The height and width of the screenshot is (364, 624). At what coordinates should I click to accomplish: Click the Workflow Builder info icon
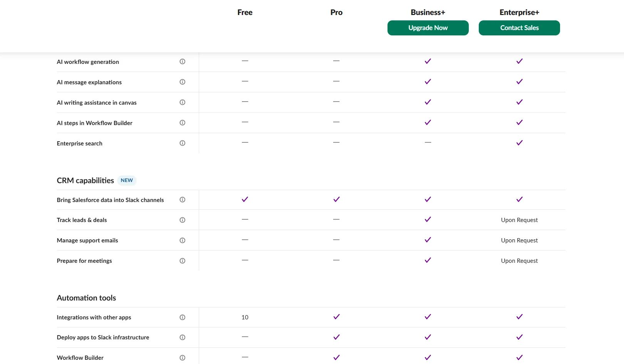pos(183,358)
